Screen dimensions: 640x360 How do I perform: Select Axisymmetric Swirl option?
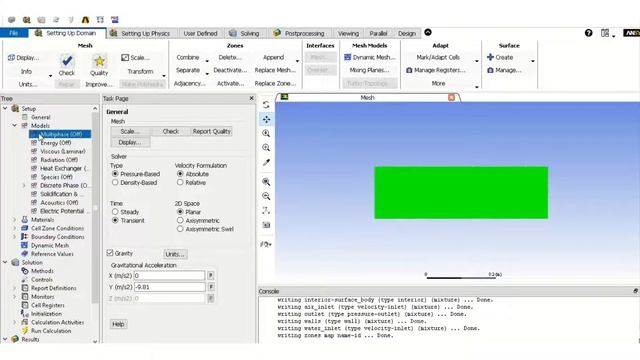pos(180,229)
